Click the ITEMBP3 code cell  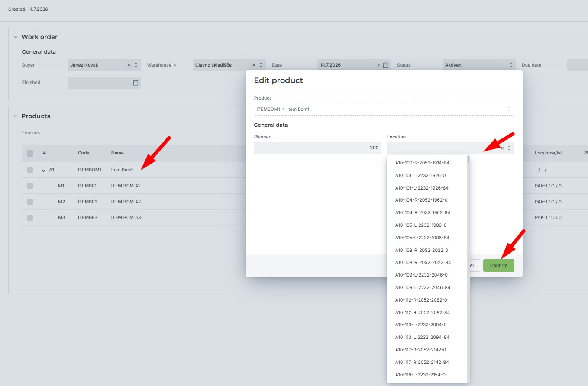pos(87,217)
